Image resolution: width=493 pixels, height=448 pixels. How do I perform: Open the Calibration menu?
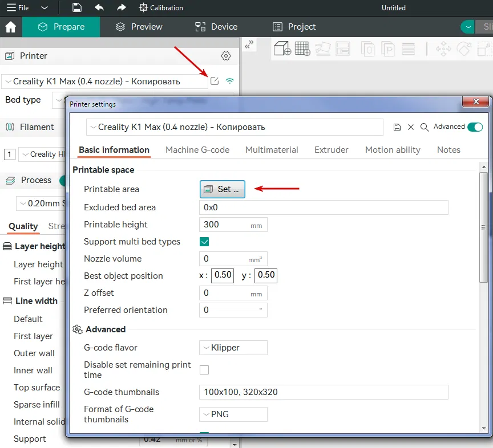pos(161,7)
